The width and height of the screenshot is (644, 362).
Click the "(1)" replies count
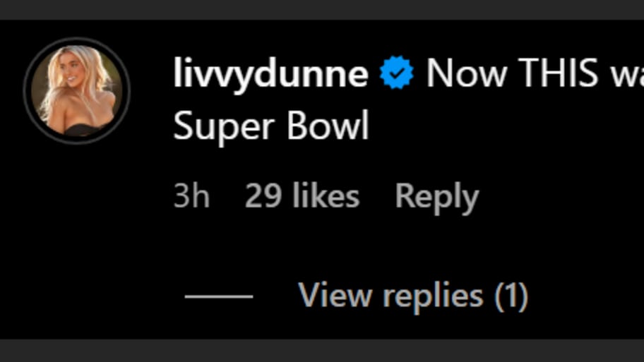511,296
